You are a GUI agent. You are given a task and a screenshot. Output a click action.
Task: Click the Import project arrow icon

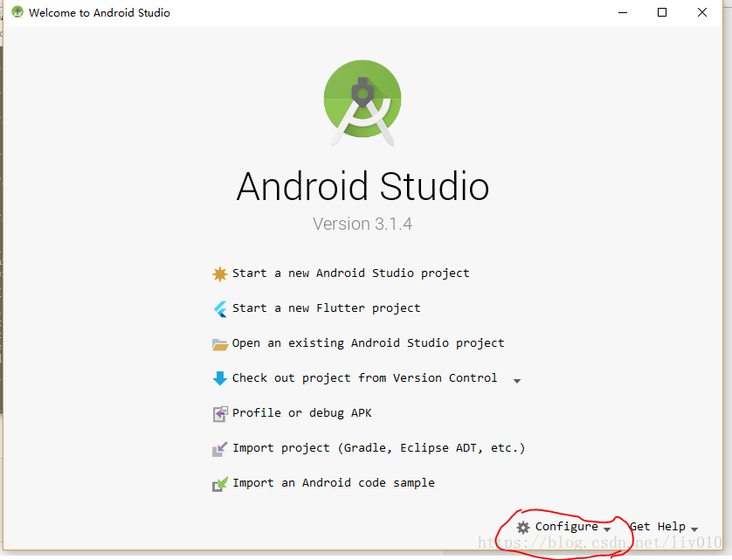pos(219,449)
